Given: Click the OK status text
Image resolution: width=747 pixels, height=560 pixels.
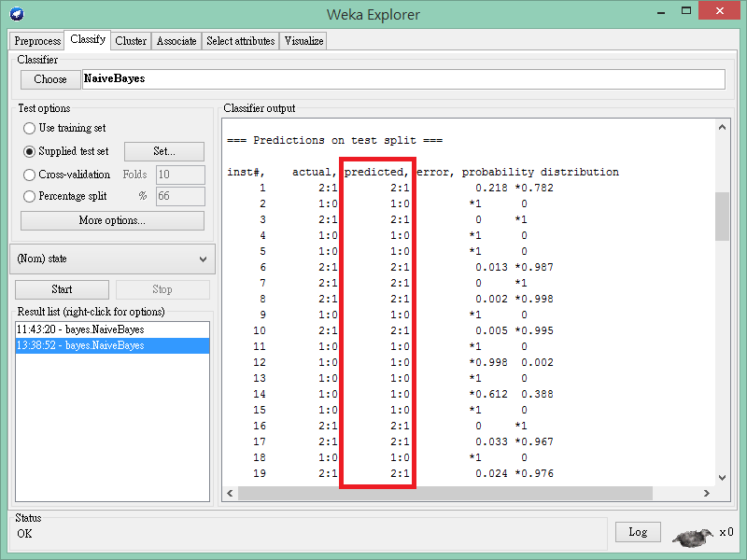Looking at the screenshot, I should coord(25,534).
